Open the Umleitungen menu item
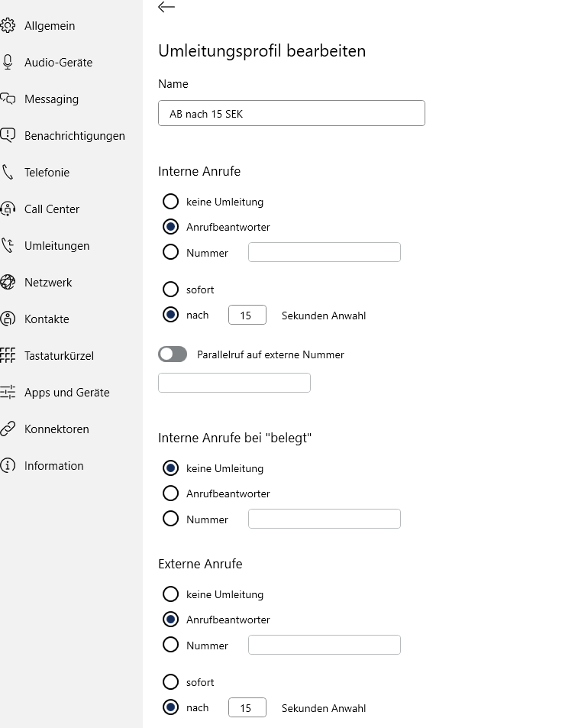 [57, 246]
